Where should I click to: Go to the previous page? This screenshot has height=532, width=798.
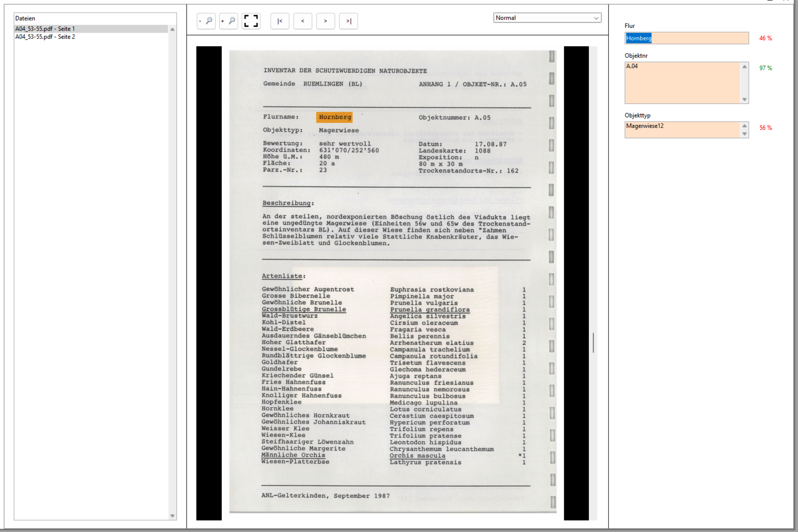(302, 21)
